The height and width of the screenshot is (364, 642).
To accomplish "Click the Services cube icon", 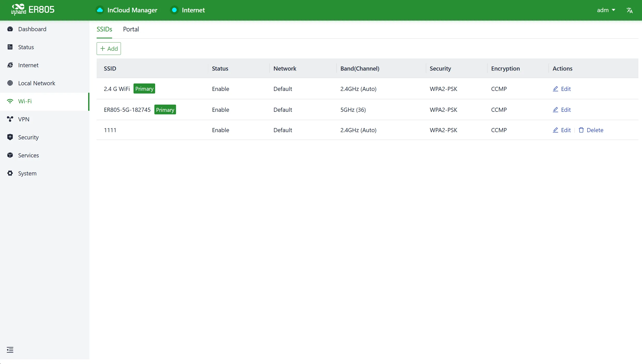I will [x=10, y=155].
